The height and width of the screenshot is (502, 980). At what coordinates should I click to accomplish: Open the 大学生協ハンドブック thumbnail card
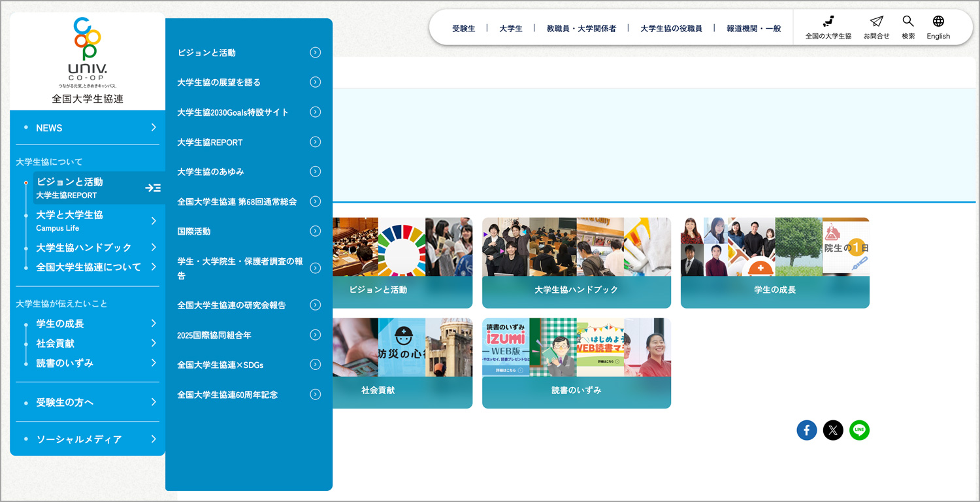tap(576, 262)
